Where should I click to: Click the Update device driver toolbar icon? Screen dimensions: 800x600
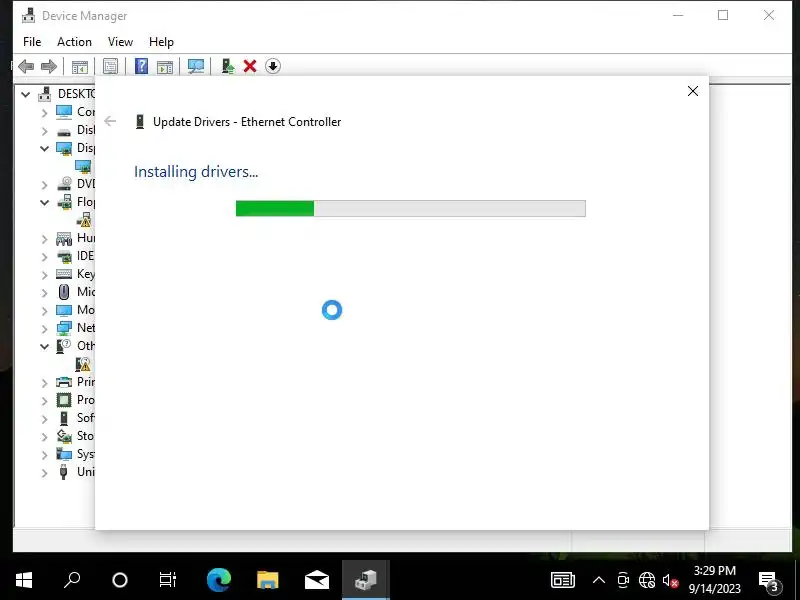click(x=228, y=66)
